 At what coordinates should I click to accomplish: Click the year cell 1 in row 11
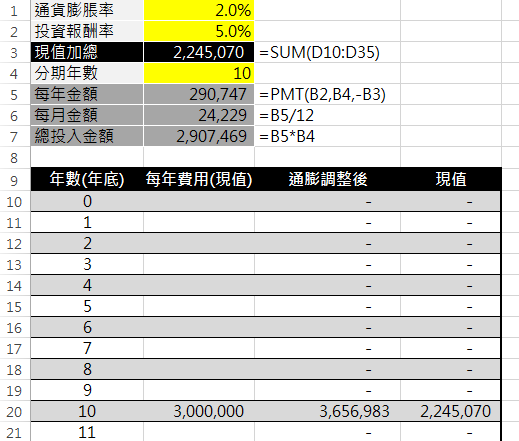pyautogui.click(x=87, y=222)
